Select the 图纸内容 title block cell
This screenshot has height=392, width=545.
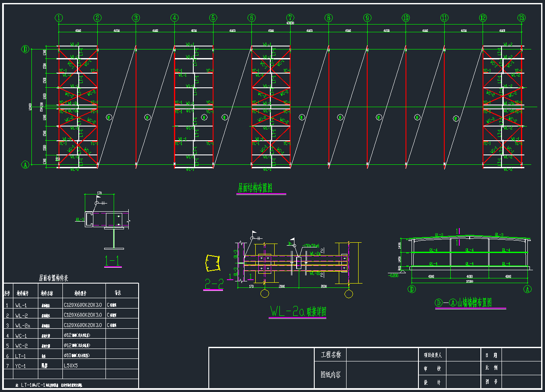point(330,374)
